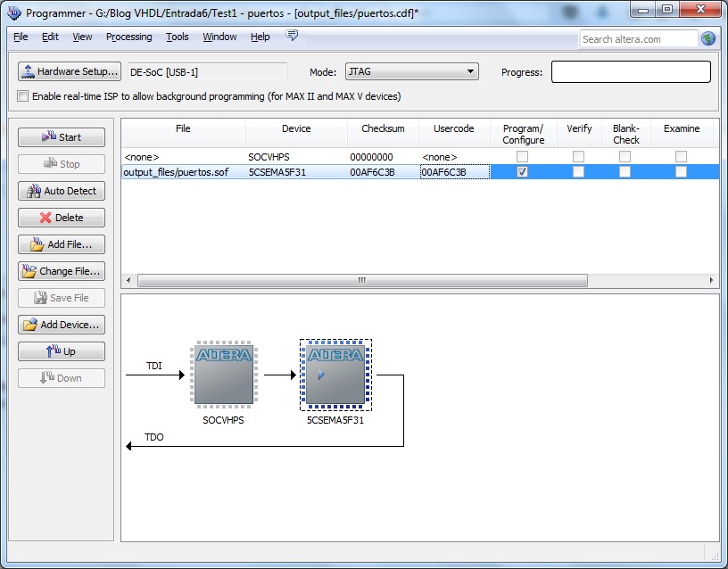Open the Window menu
The width and height of the screenshot is (728, 569).
[219, 37]
